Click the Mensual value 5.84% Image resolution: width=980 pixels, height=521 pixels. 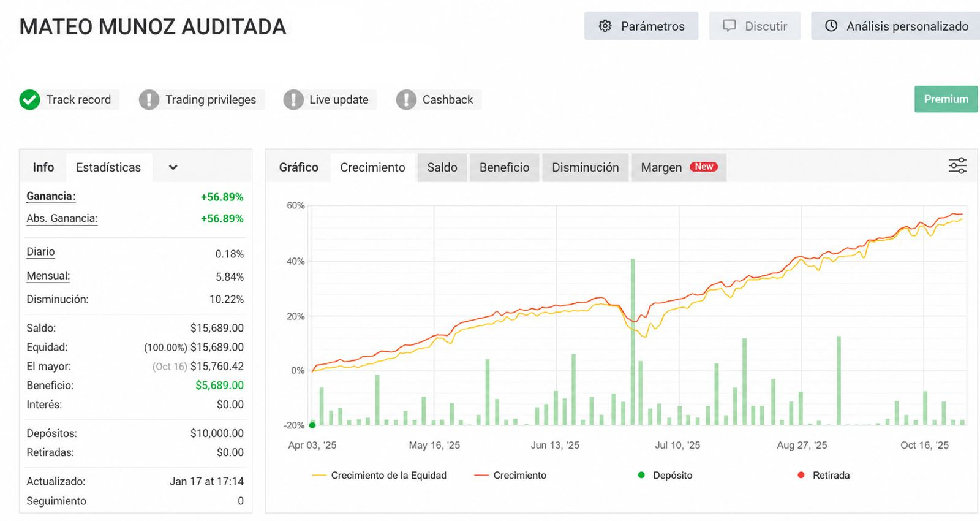230,277
